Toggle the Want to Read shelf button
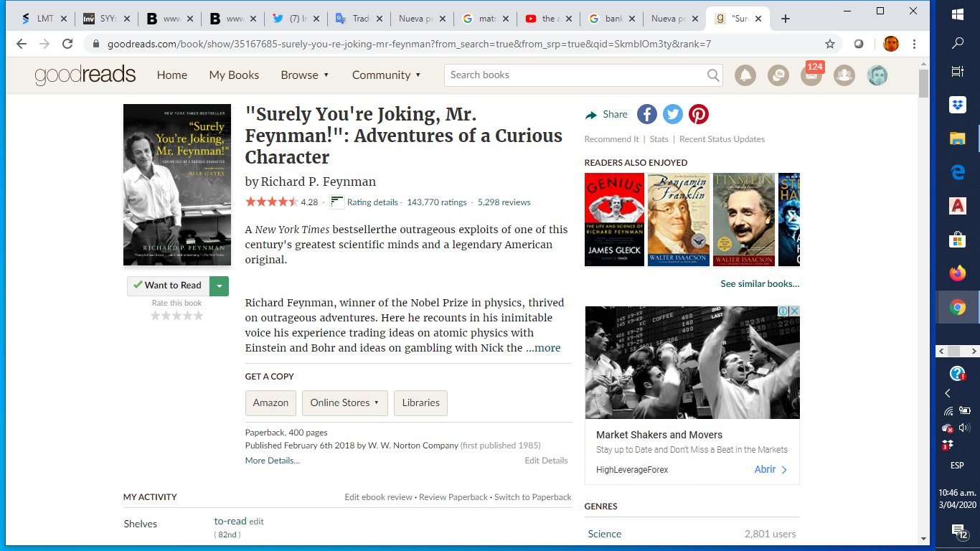The image size is (980, 551). 169,286
